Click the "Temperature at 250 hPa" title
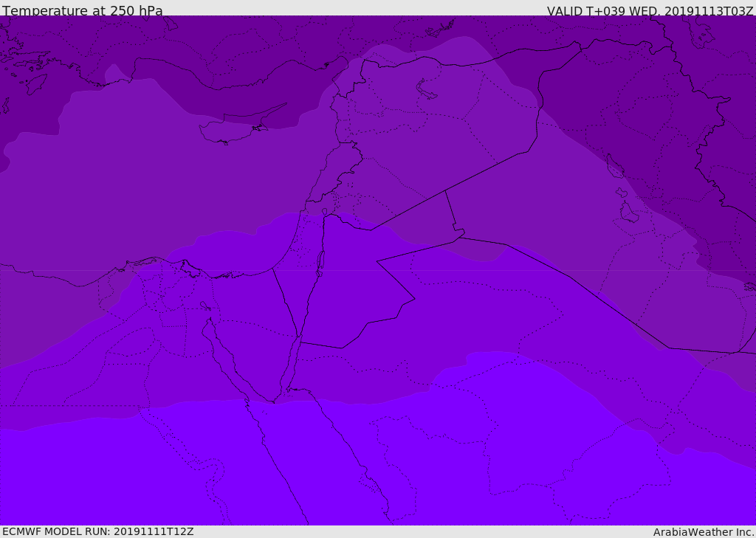 (82, 10)
